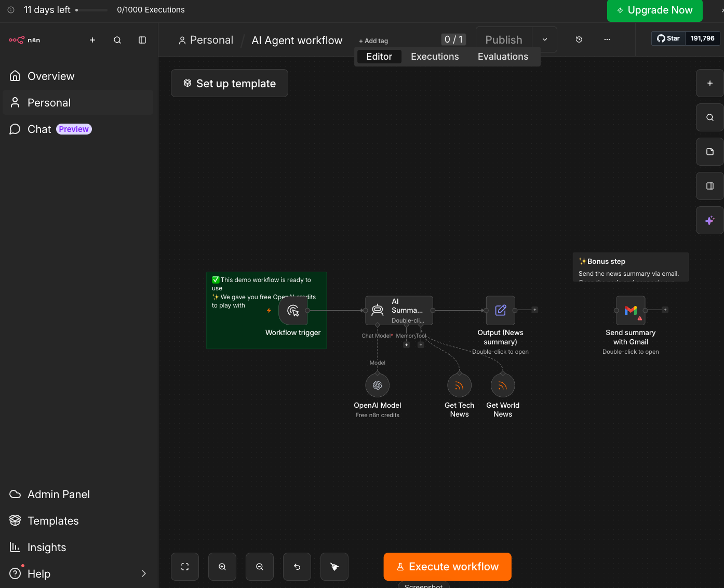Click the trial days left progress bar
This screenshot has width=724, height=588.
pyautogui.click(x=91, y=10)
